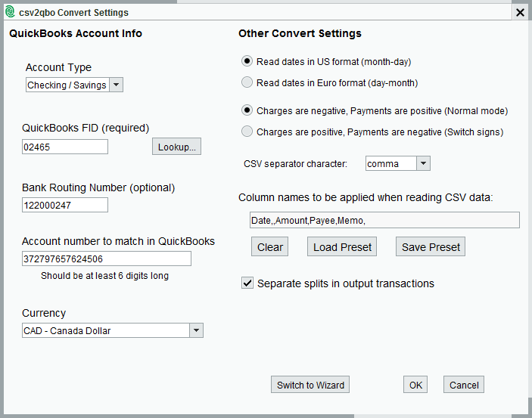Select US date format (month-day)
Screen dimensions: 532x418
point(247,61)
